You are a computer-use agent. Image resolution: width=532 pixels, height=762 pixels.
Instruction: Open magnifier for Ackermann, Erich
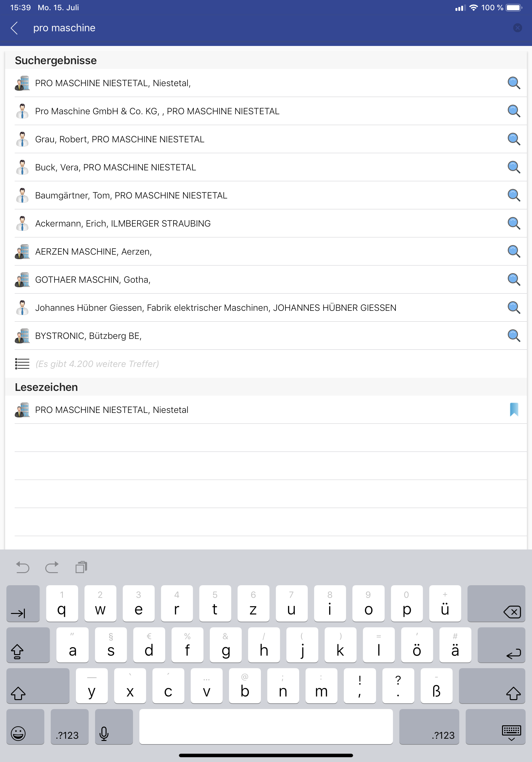click(x=514, y=223)
